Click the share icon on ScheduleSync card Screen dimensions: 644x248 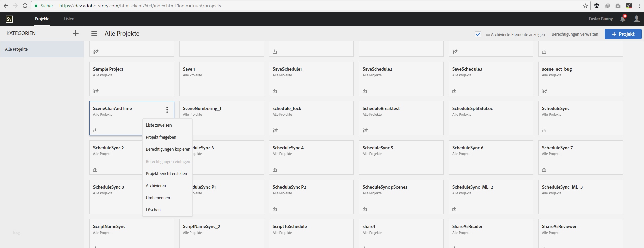(544, 130)
